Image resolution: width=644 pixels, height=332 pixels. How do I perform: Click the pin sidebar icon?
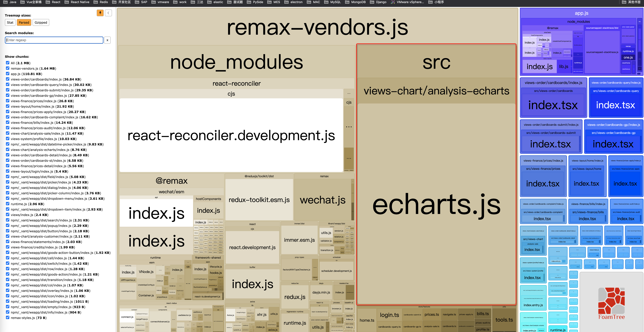click(100, 13)
